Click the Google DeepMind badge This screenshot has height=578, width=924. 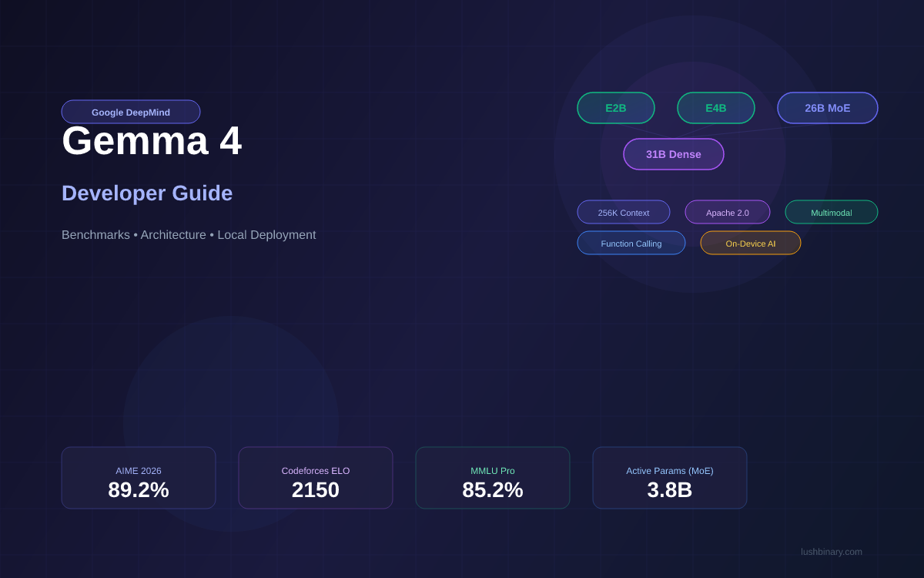tap(131, 112)
